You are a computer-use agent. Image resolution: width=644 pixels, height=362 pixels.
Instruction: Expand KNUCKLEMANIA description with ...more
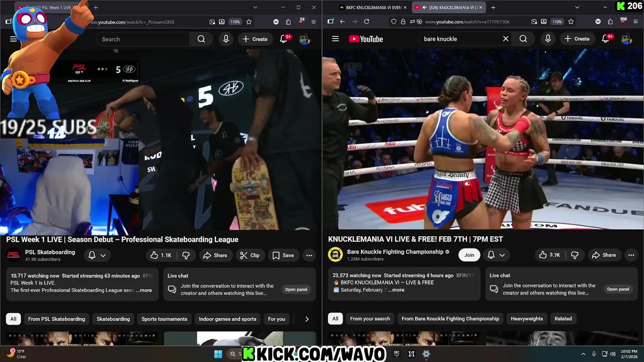tap(396, 290)
